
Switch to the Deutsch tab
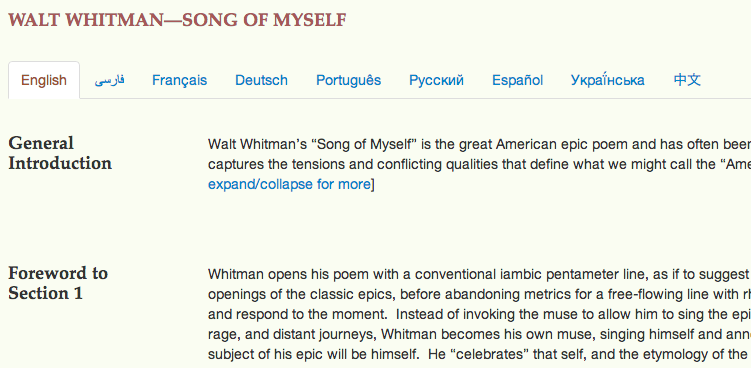point(262,80)
